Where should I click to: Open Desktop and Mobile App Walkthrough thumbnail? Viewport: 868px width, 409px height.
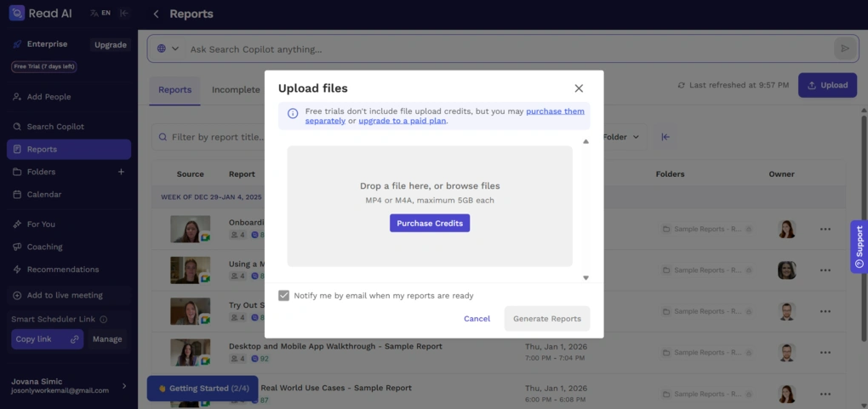pyautogui.click(x=191, y=353)
